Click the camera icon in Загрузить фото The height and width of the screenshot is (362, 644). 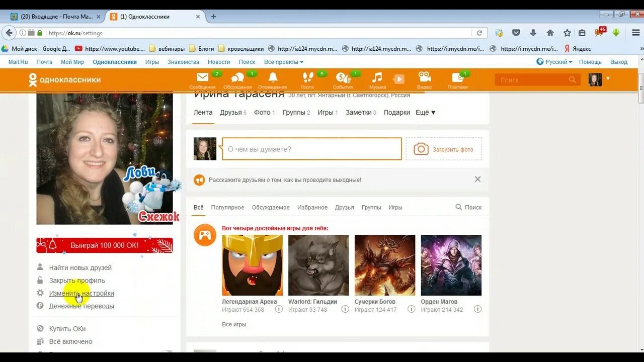coord(421,149)
